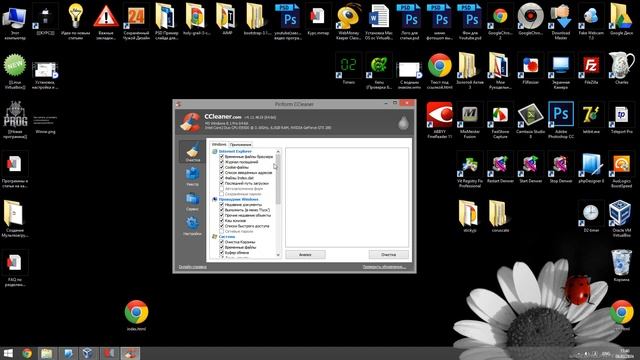Open Chrome from the taskbar
The height and width of the screenshot is (360, 640).
27,353
